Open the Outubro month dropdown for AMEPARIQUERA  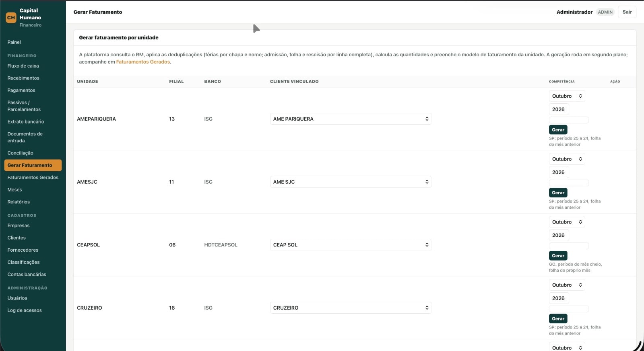point(567,96)
